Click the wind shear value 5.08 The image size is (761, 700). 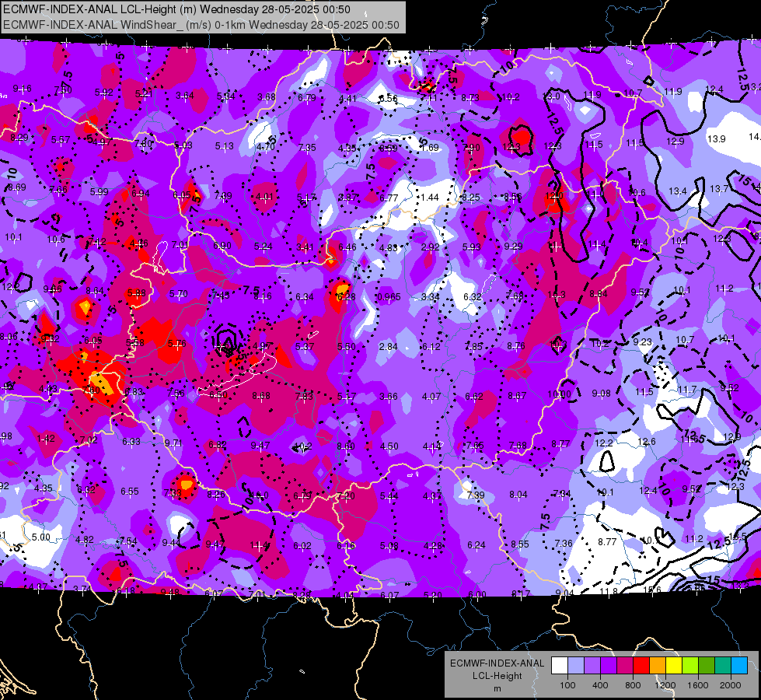tap(389, 545)
